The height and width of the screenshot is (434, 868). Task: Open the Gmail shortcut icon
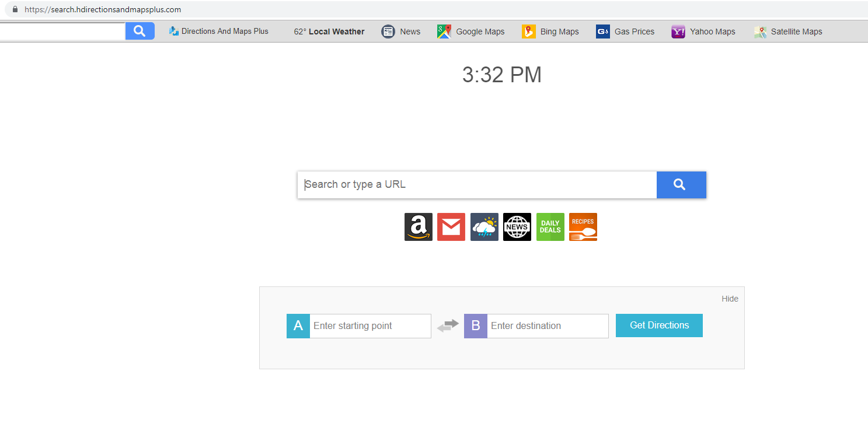(x=451, y=227)
